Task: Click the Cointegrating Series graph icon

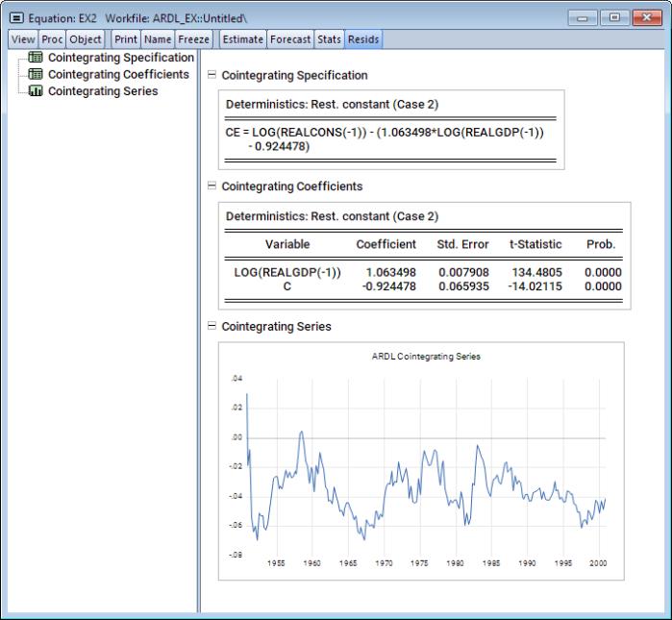Action: (x=36, y=91)
